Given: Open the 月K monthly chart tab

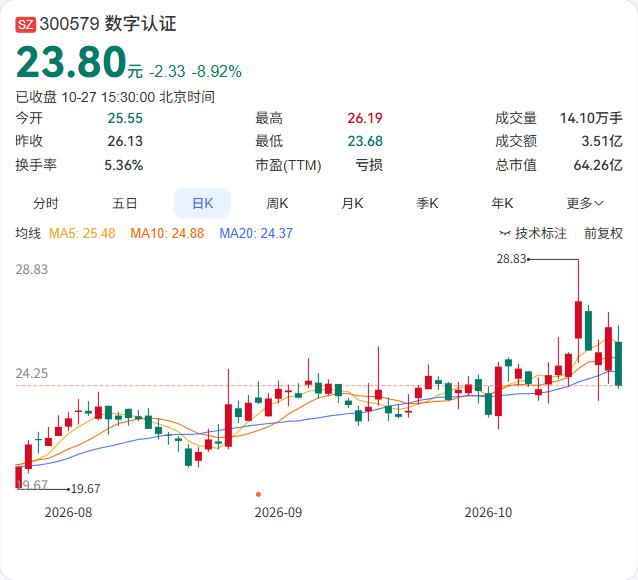Looking at the screenshot, I should click(x=352, y=203).
